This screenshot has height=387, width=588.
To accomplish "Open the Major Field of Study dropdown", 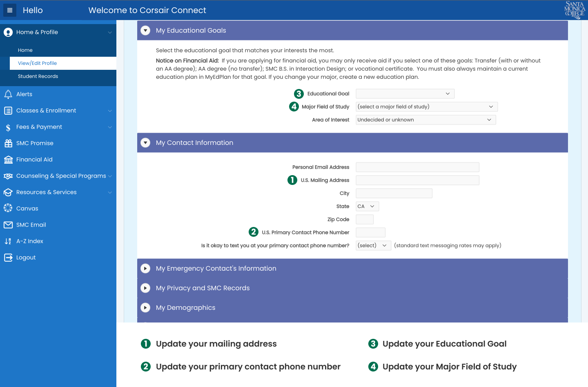I will coord(426,107).
